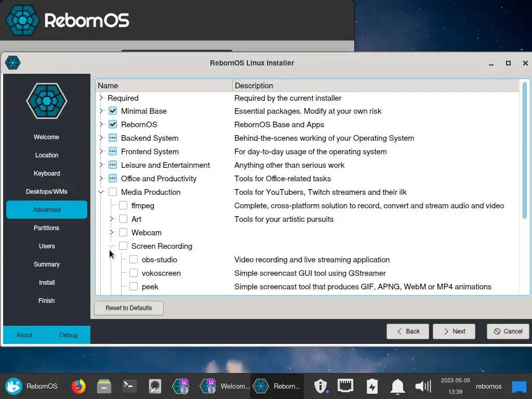Uncheck the RebornOS package checkbox
Image resolution: width=532 pixels, height=399 pixels.
pos(113,125)
